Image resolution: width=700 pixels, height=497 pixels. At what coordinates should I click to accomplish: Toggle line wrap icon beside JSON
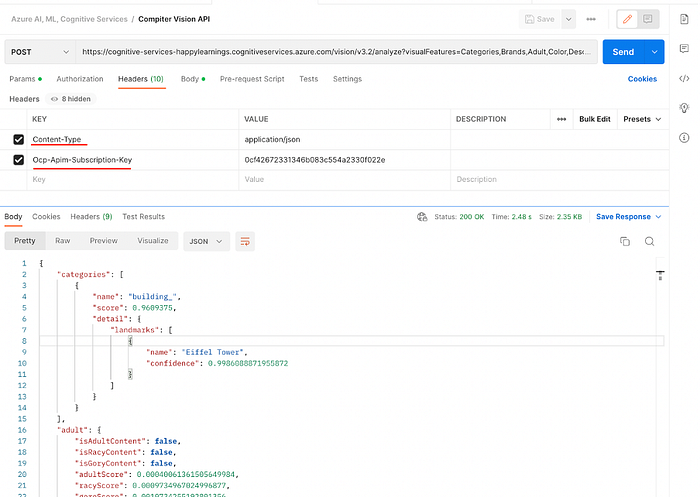pyautogui.click(x=245, y=242)
